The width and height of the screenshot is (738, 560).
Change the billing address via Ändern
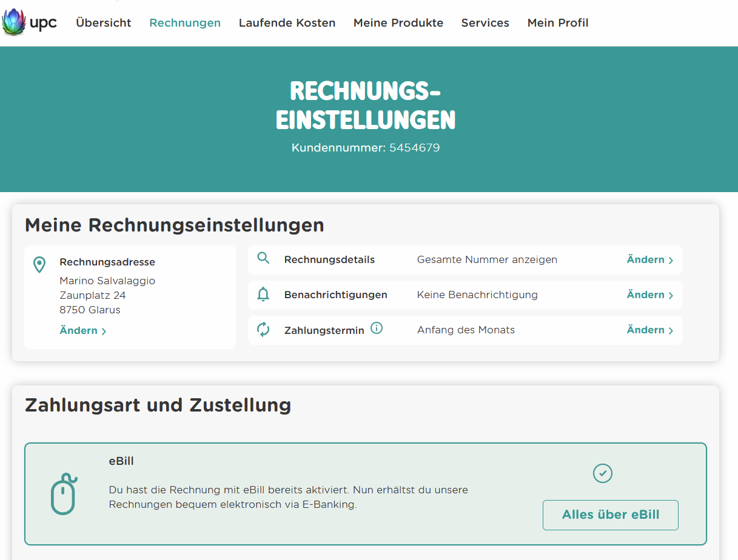coord(82,331)
